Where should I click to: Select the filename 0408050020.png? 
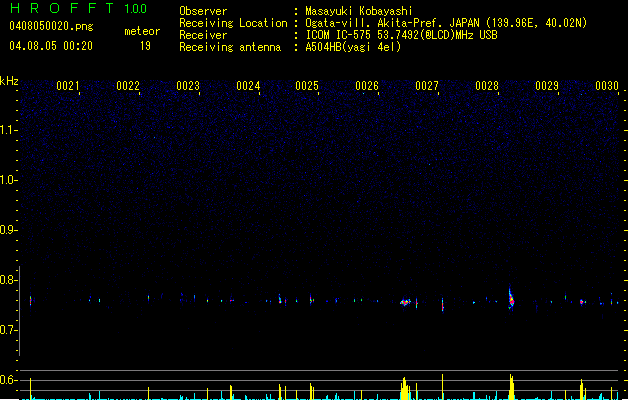[x=51, y=26]
